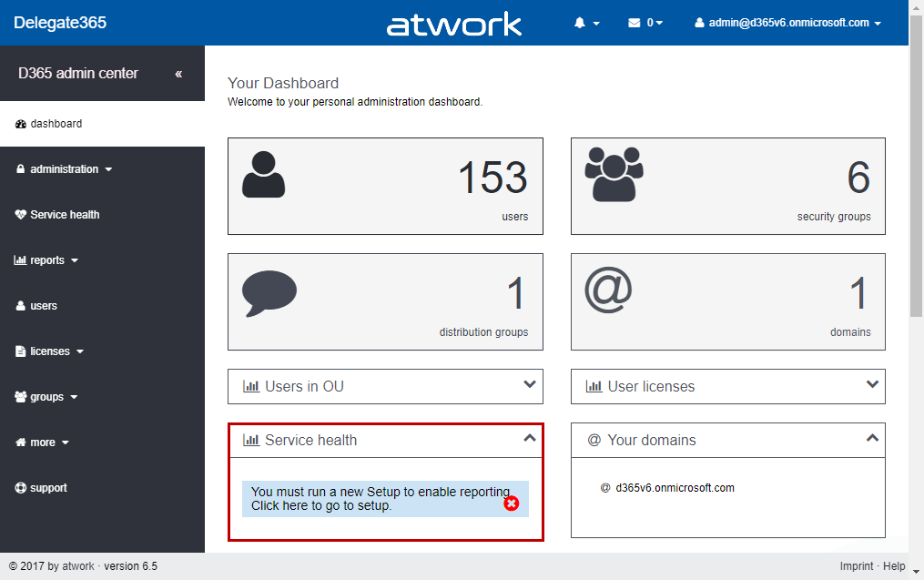
Task: Expand the User licenses panel
Action: click(872, 385)
